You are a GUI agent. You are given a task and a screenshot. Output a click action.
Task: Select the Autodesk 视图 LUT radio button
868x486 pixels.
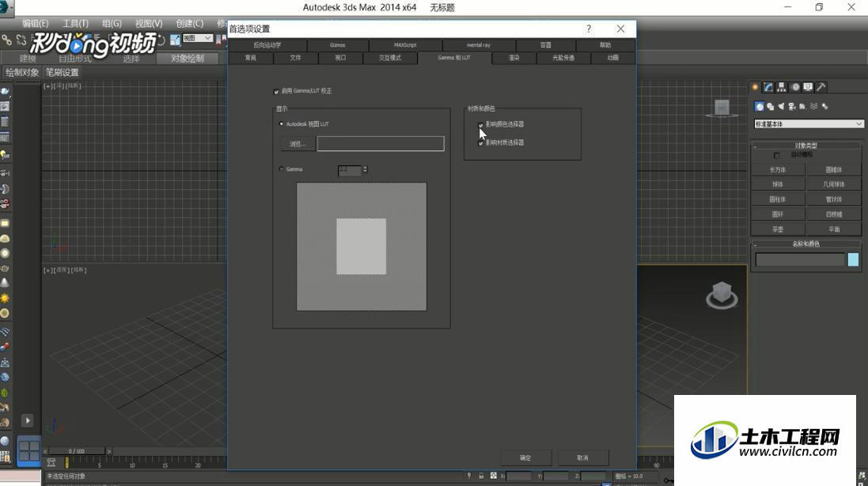point(281,124)
